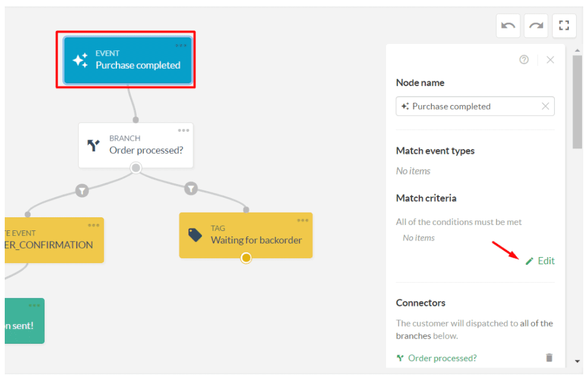Toggle fullscreen canvas view
This screenshot has height=380, width=588.
(x=564, y=26)
